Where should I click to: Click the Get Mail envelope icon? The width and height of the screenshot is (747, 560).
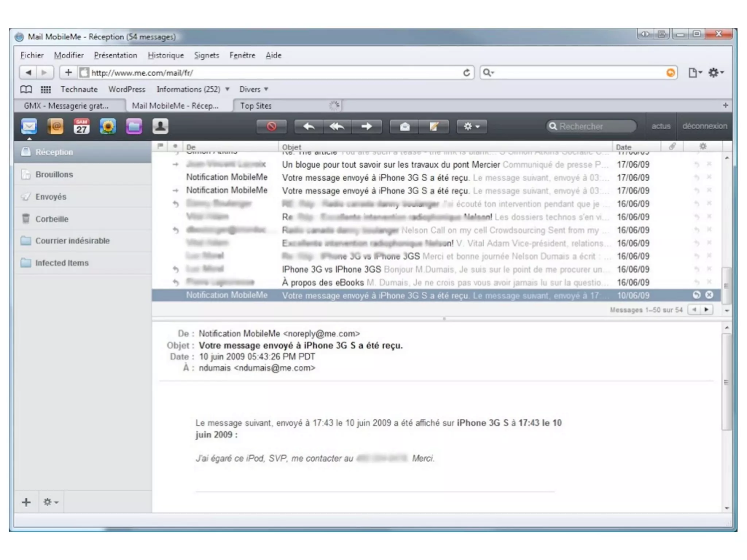click(x=405, y=127)
